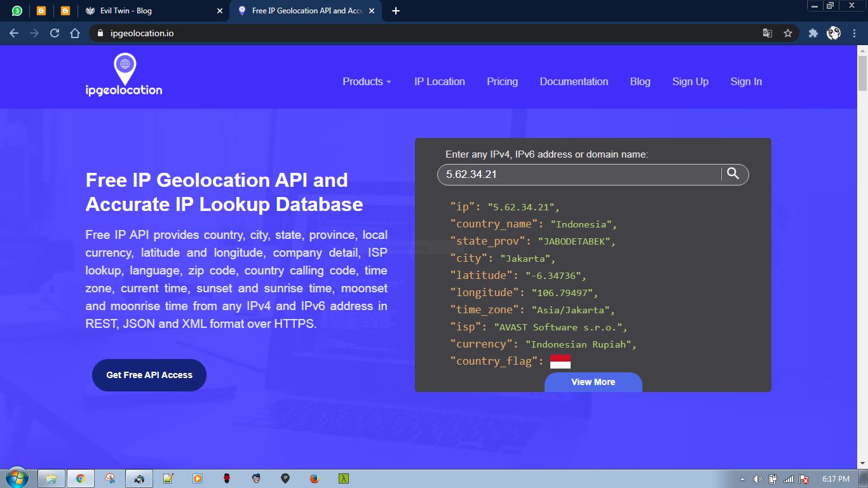Screen dimensions: 868x488
Task: Open the lambda icon app in taskbar
Action: [x=343, y=478]
